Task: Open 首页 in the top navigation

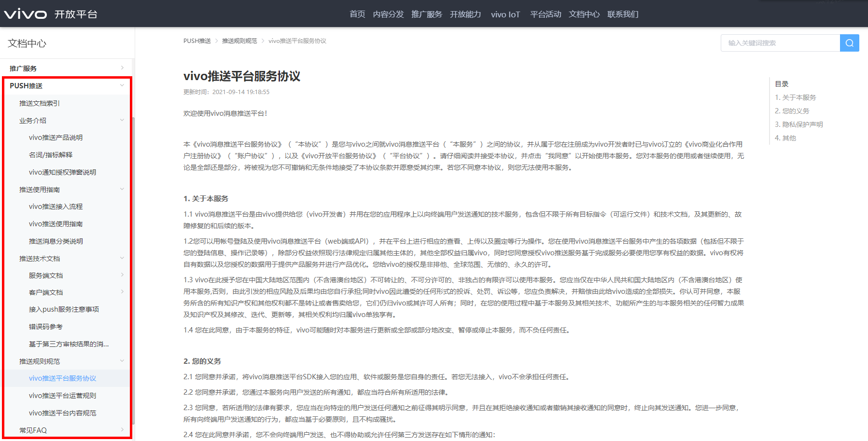Action: click(x=357, y=14)
